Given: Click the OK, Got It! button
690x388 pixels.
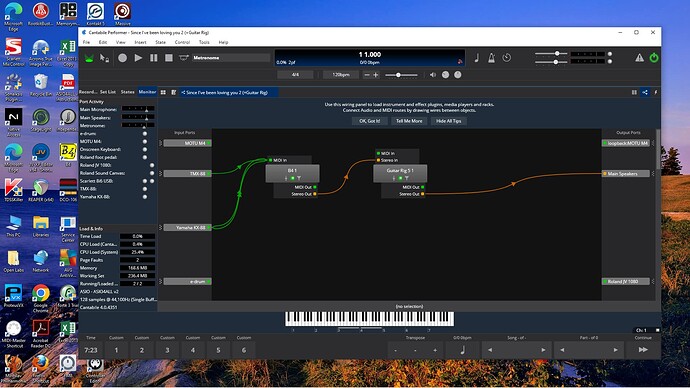Looking at the screenshot, I should pos(369,121).
